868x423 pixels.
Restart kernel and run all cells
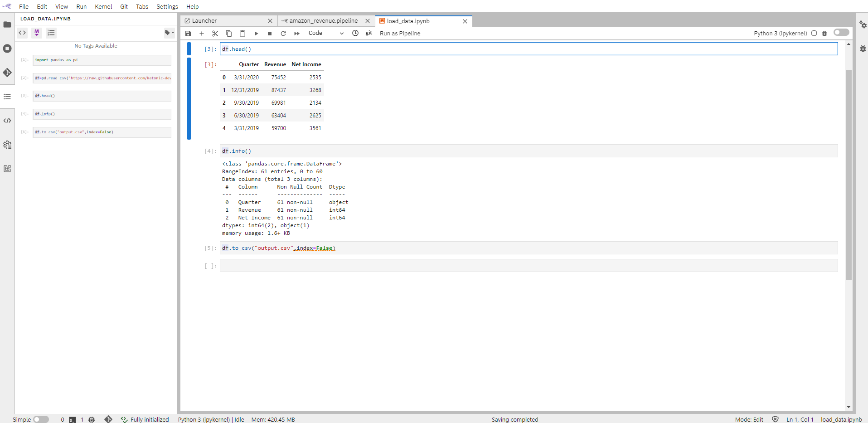coord(297,34)
